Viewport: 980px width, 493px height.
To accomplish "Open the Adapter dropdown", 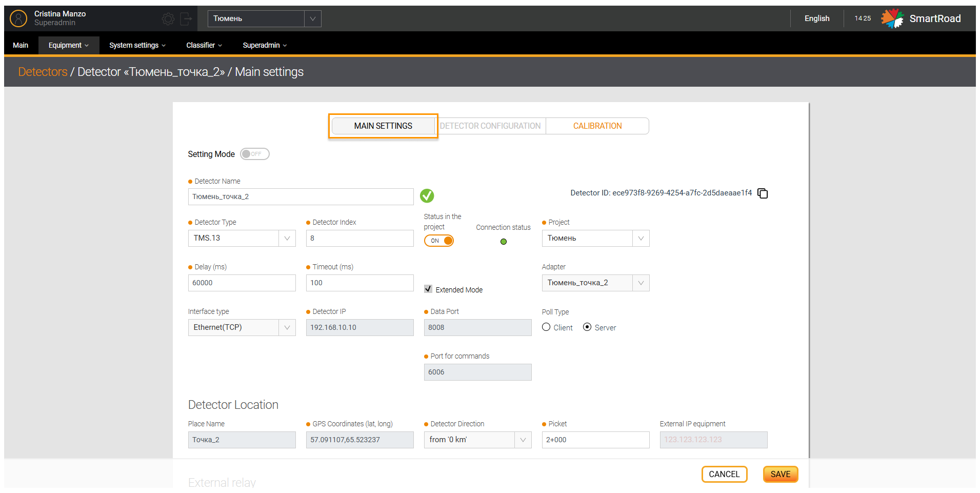I will coord(596,283).
